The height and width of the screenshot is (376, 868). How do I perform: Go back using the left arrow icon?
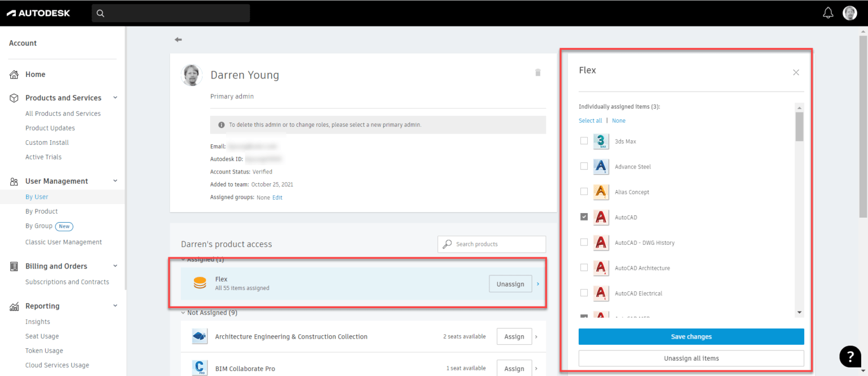click(x=179, y=40)
